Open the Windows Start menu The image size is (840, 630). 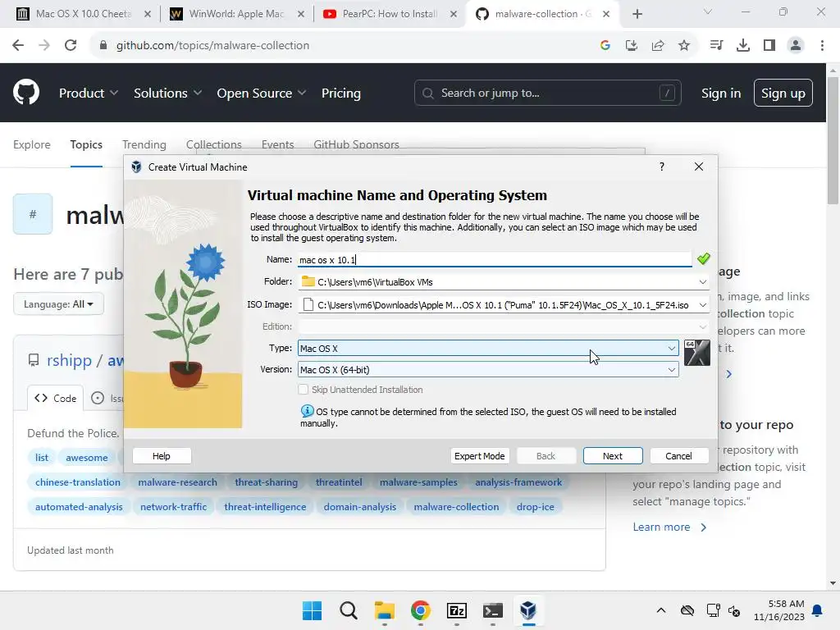(313, 610)
